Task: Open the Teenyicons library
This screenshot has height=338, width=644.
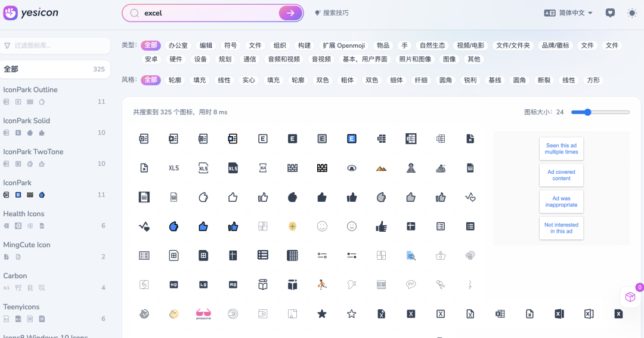Action: [21, 307]
